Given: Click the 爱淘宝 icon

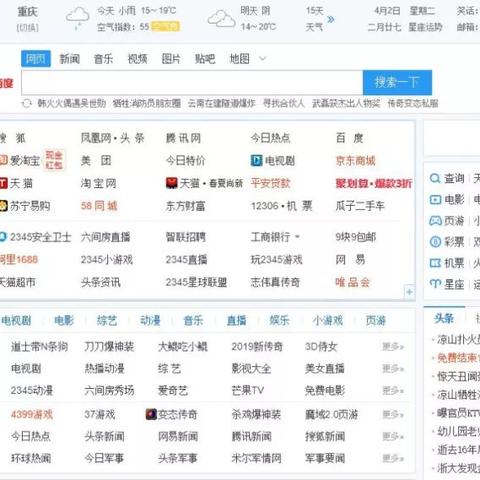Looking at the screenshot, I should (3, 161).
